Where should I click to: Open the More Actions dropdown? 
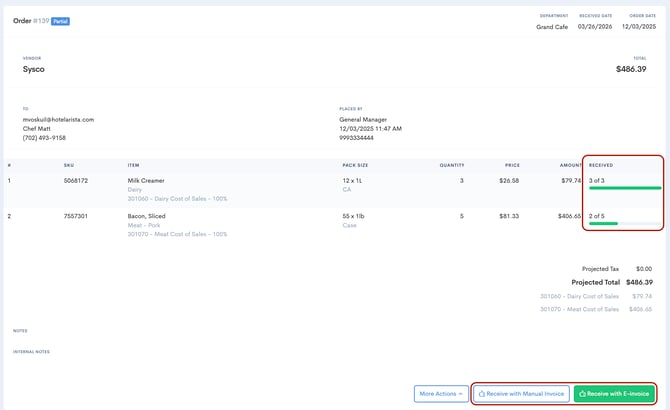click(441, 394)
